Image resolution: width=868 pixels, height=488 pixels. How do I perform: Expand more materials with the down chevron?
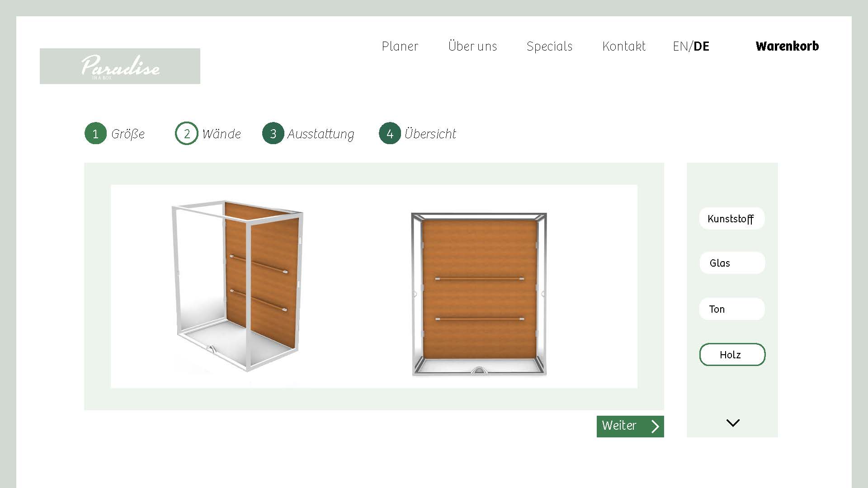[x=732, y=423]
